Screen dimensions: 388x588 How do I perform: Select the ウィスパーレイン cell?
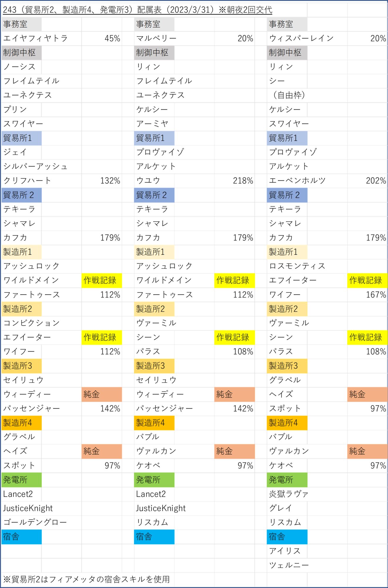point(301,38)
